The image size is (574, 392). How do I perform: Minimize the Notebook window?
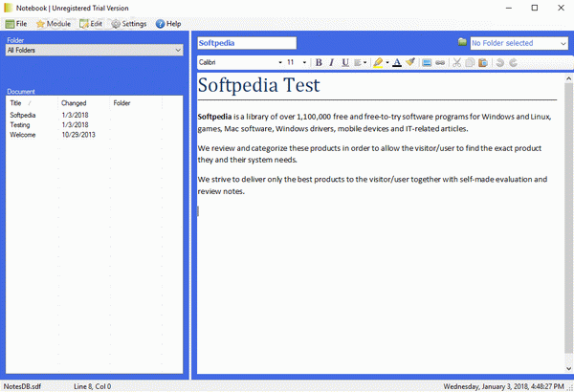[x=509, y=8]
